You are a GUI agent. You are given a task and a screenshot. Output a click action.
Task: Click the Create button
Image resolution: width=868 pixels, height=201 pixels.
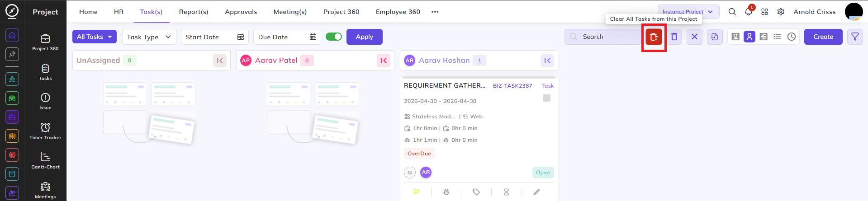click(823, 37)
